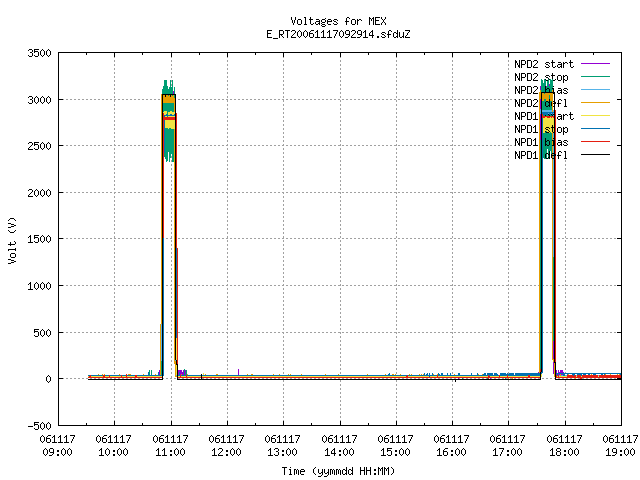The image size is (640, 480).
Task: Click the black NPD1 defl legend line
Action: tap(596, 155)
